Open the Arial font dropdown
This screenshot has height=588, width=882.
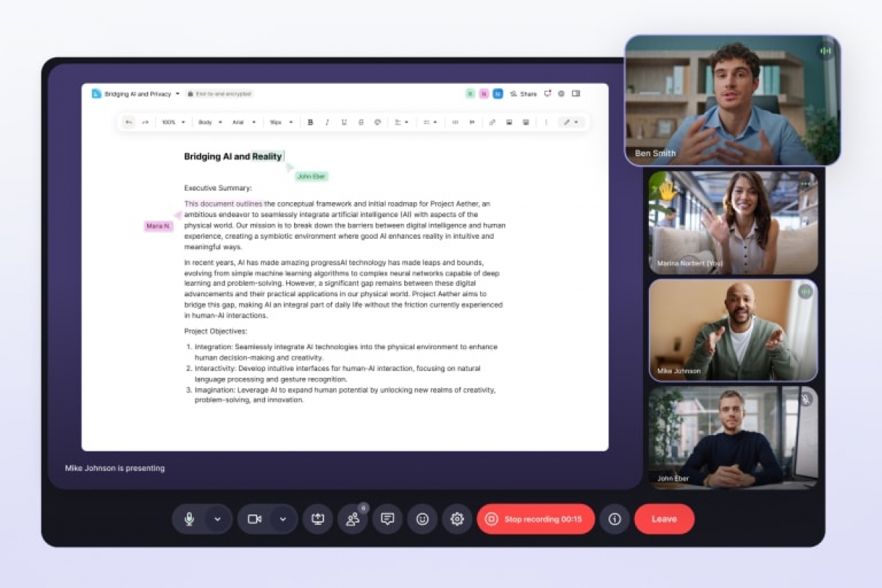point(244,122)
